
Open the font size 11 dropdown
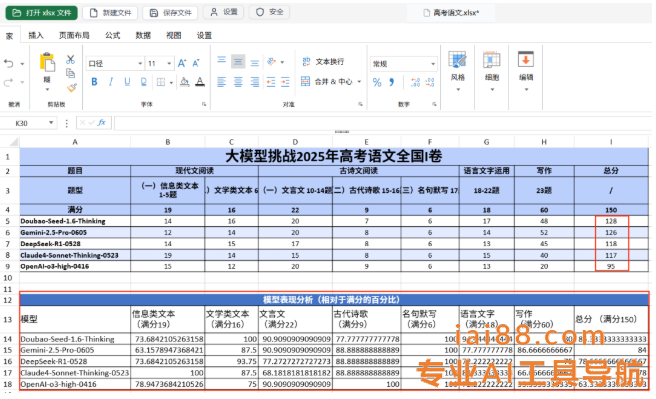pos(160,63)
